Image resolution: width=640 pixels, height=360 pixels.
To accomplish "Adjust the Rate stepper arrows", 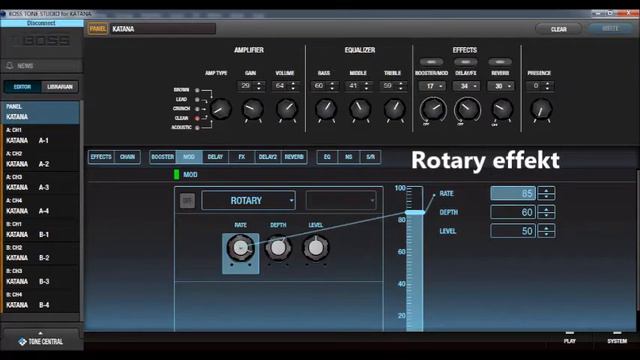I will [x=546, y=193].
